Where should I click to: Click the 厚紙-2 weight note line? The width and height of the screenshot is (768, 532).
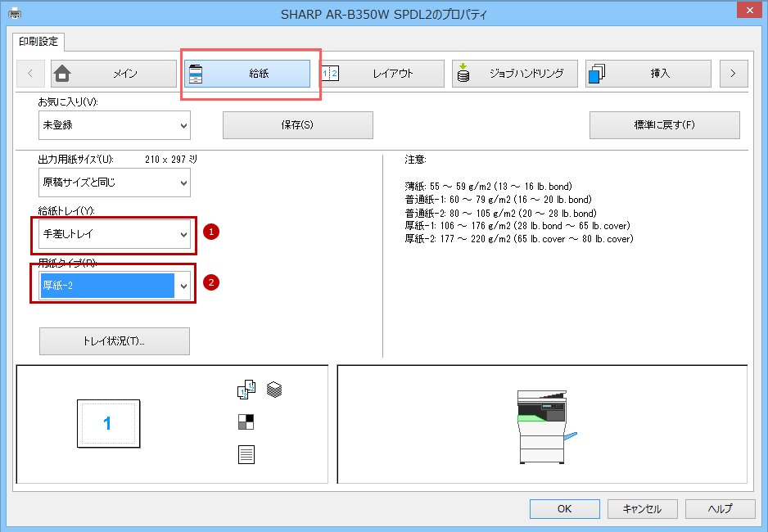tap(519, 239)
